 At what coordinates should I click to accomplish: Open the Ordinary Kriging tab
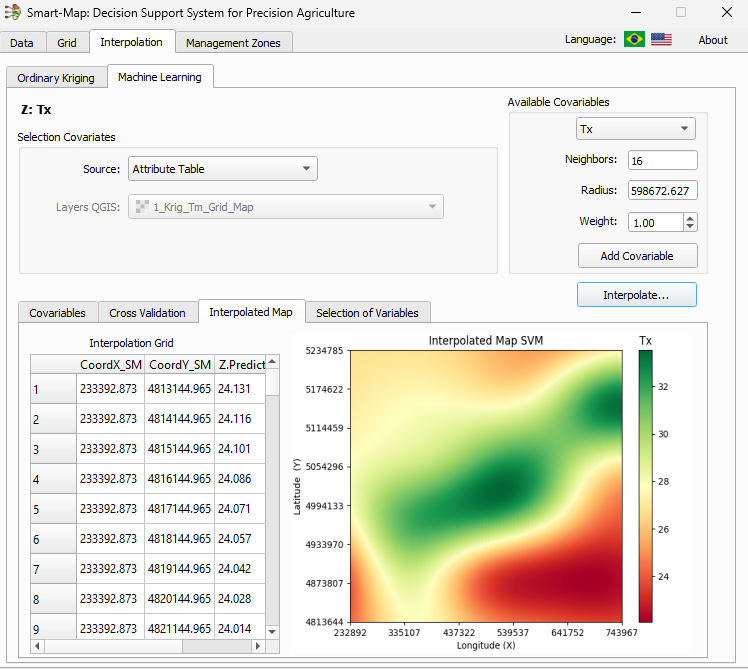point(56,78)
